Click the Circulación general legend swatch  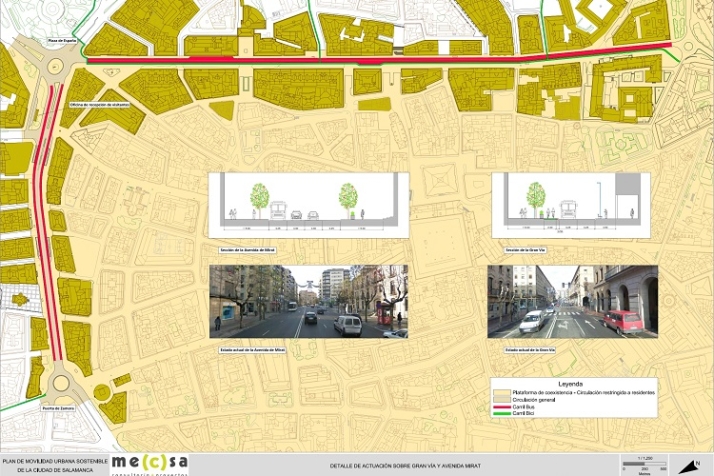(504, 400)
